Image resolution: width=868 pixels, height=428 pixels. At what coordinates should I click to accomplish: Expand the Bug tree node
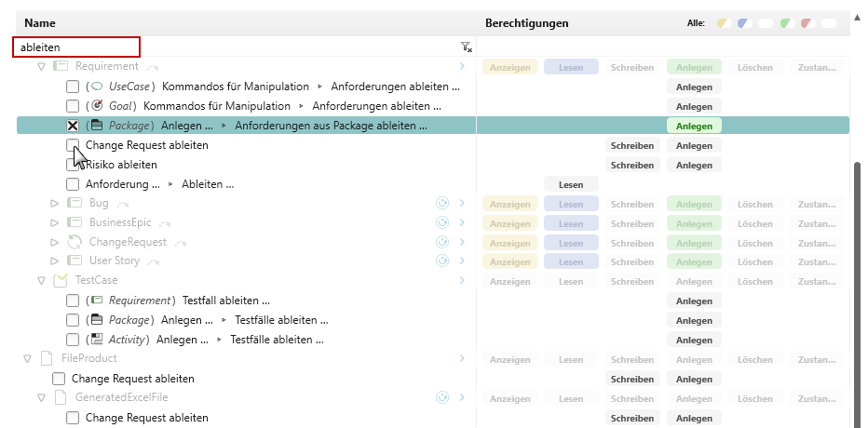tap(54, 203)
